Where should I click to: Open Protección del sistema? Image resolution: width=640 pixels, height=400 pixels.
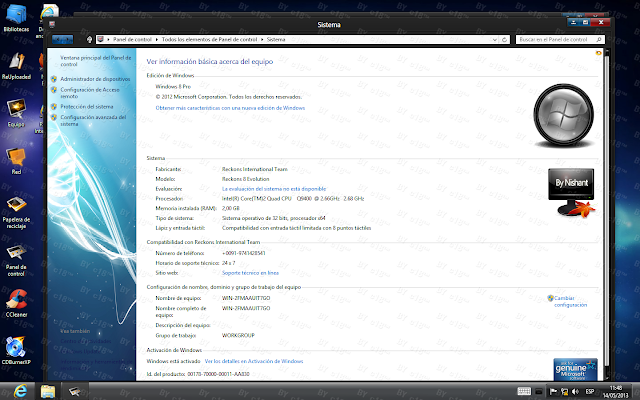pyautogui.click(x=87, y=107)
